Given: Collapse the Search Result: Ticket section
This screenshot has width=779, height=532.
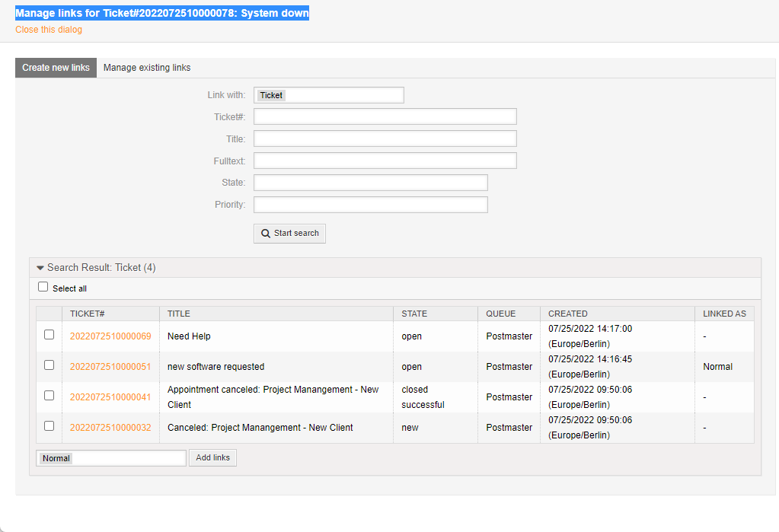Looking at the screenshot, I should 40,268.
